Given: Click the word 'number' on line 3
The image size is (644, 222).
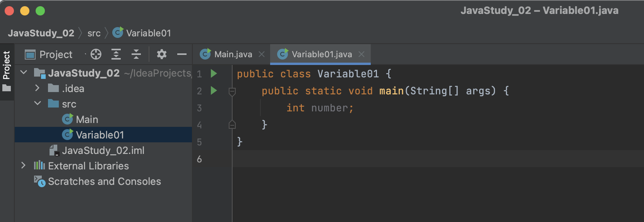Looking at the screenshot, I should [329, 108].
